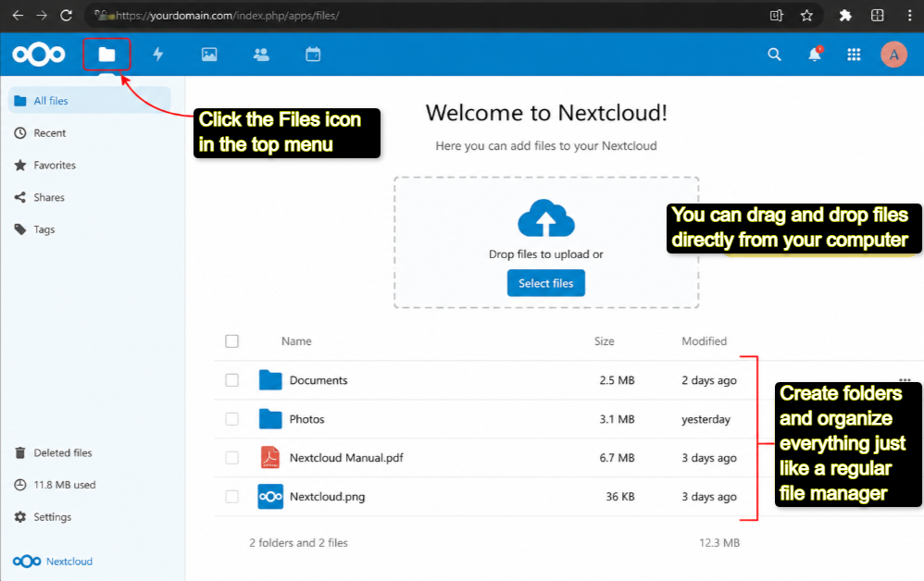
Task: Check the Documents row checkbox
Action: [x=232, y=380]
